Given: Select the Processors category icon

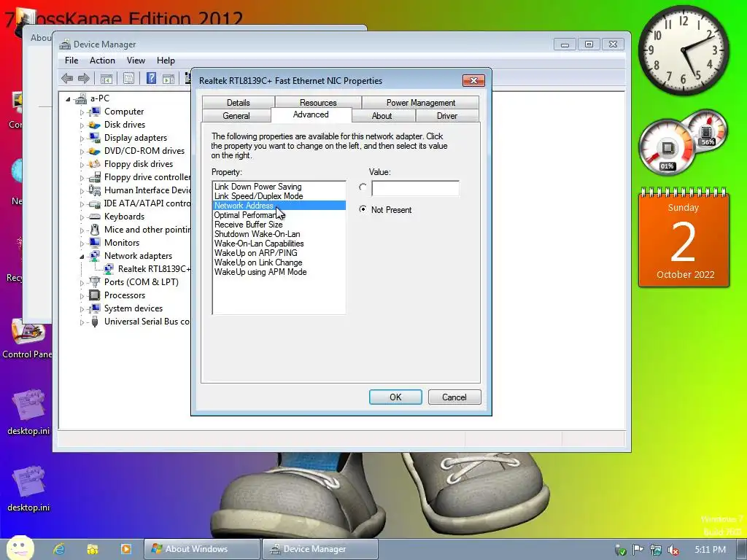Looking at the screenshot, I should 95,295.
